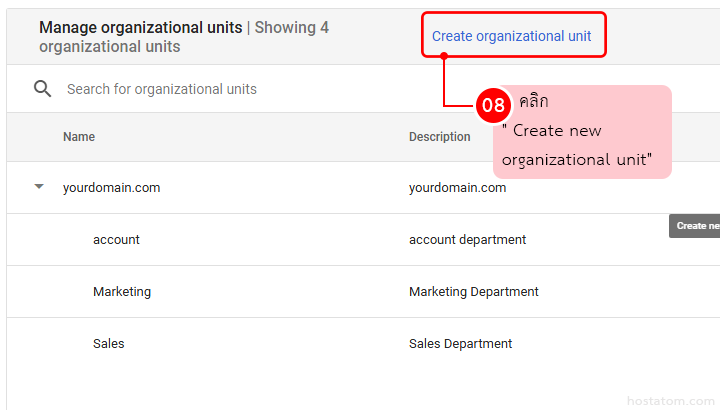Click the red 08 step badge
720x410 pixels.
coord(493,105)
